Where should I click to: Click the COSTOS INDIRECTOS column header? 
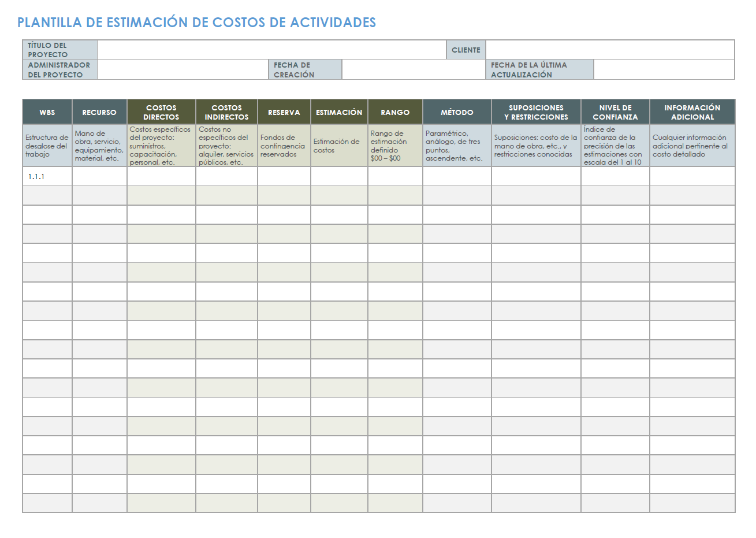coord(226,112)
